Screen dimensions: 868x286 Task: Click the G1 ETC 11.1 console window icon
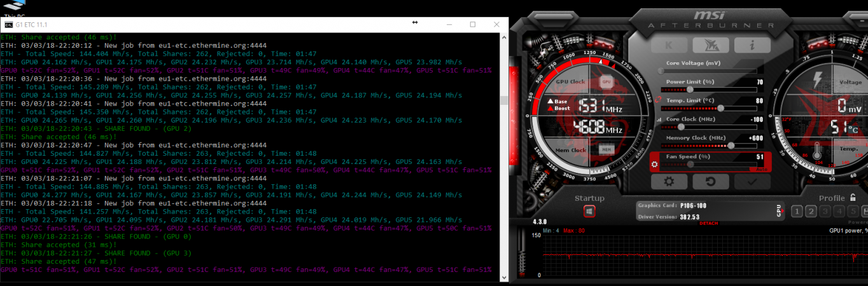(x=8, y=24)
